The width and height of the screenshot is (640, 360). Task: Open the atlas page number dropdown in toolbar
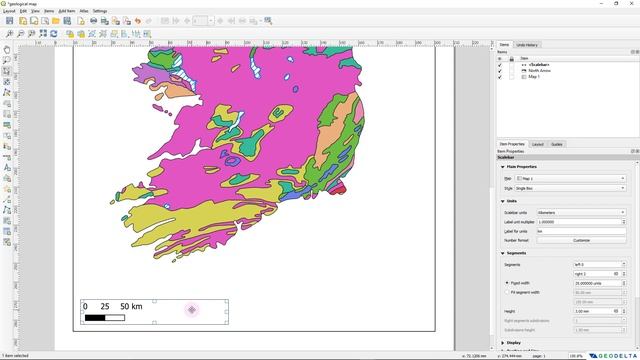coord(211,21)
